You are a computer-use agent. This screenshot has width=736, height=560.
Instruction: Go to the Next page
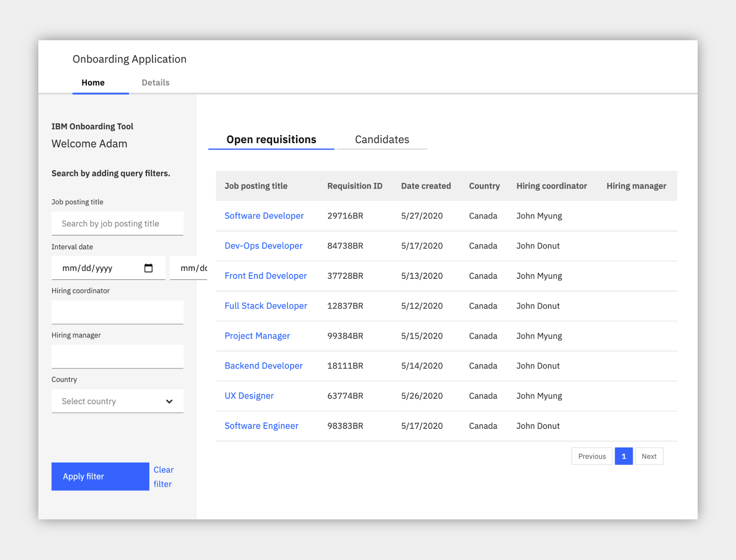pyautogui.click(x=649, y=456)
